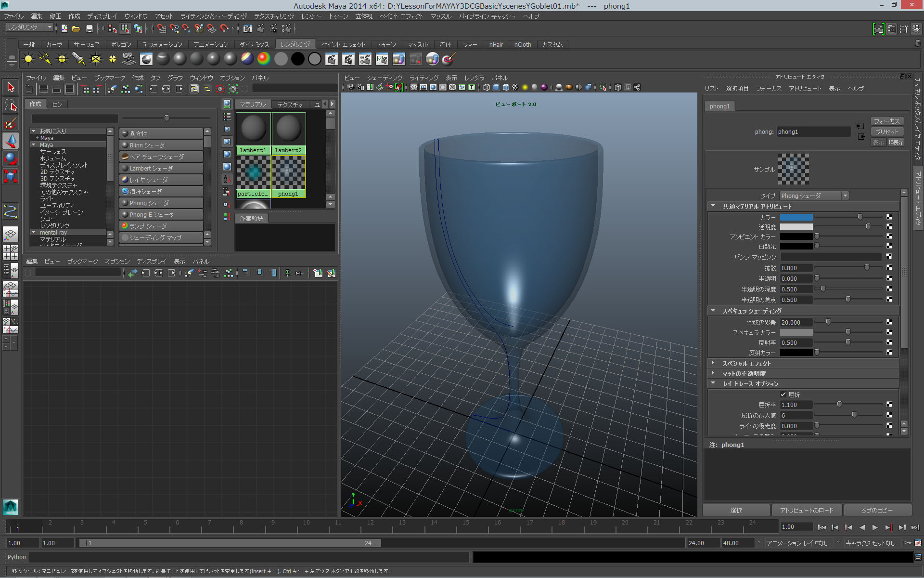Expand the スペシャル エフェクト section
Screen dimensions: 924x578
(x=713, y=363)
